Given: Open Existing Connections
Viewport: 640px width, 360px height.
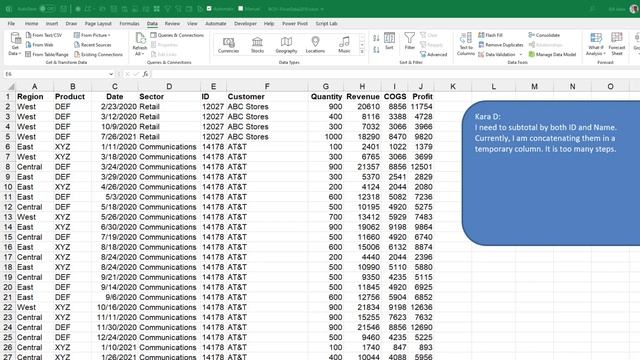Looking at the screenshot, I should (98, 54).
